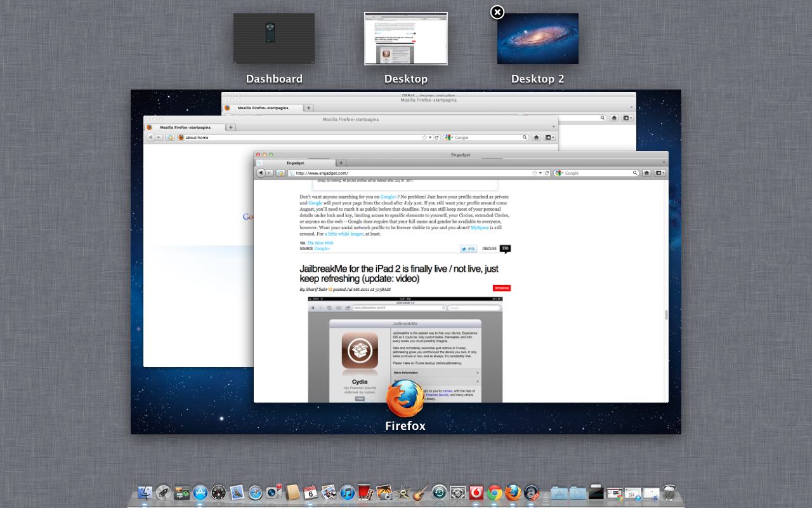
Task: Open List all tabs arrow in about:home window
Action: click(554, 127)
